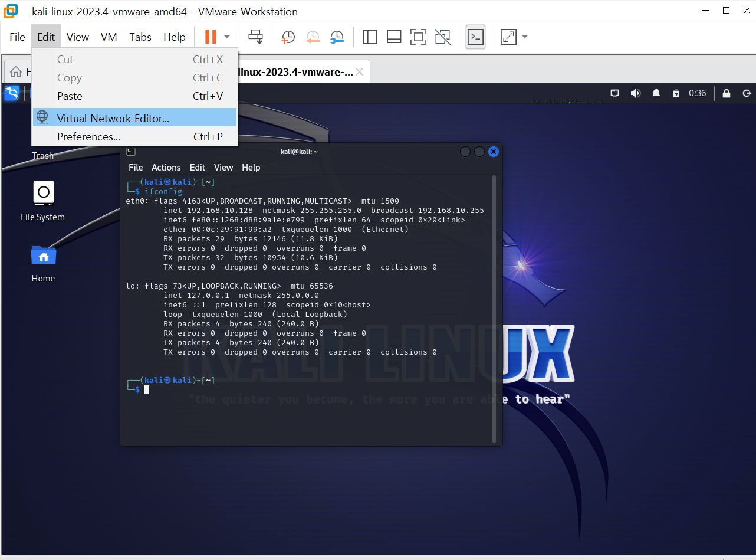Click the Kali panel network connection icon

click(614, 93)
